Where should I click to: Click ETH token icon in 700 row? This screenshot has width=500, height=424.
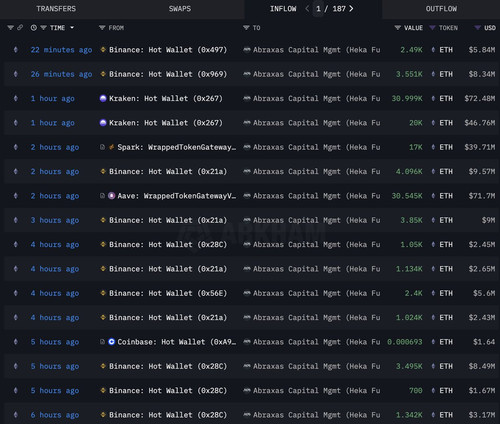[433, 390]
